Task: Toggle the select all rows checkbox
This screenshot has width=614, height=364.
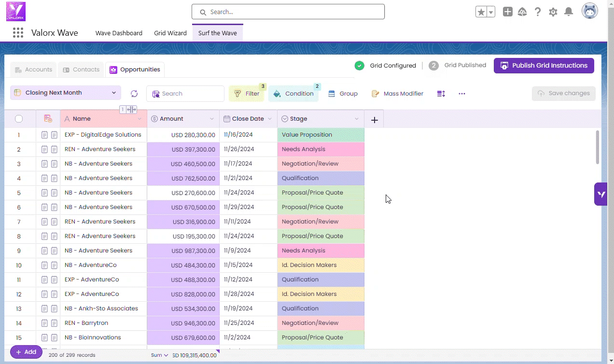Action: pos(19,119)
